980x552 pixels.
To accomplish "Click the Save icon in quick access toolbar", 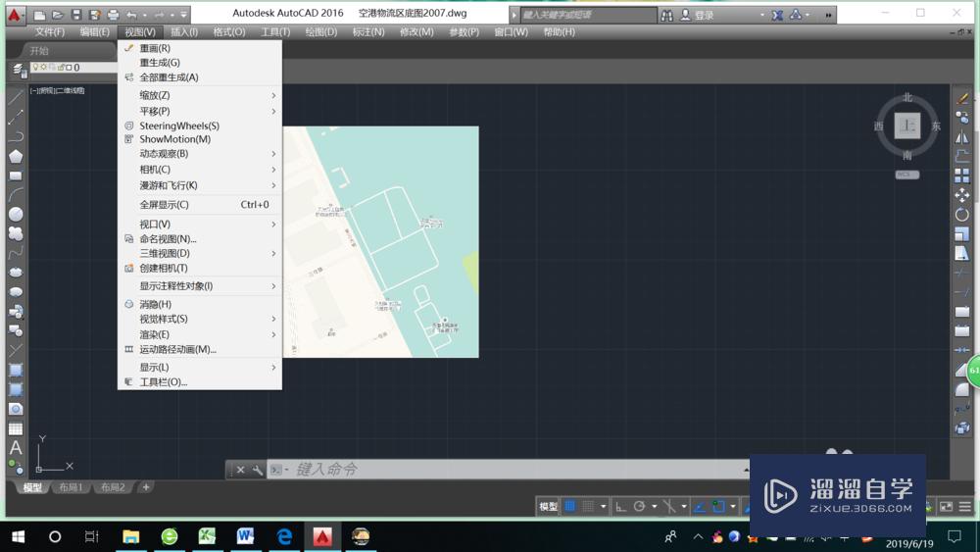I will 76,15.
